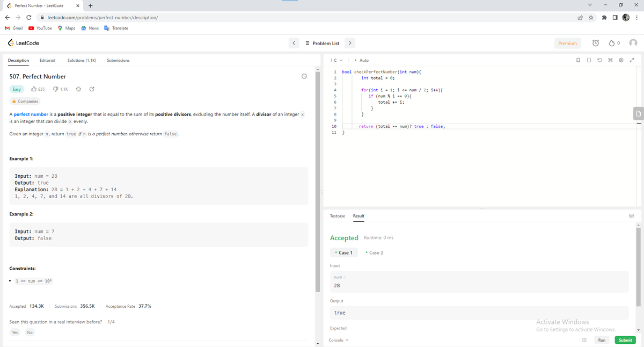Switch to the Editorial tab
Image resolution: width=644 pixels, height=347 pixels.
[x=47, y=60]
